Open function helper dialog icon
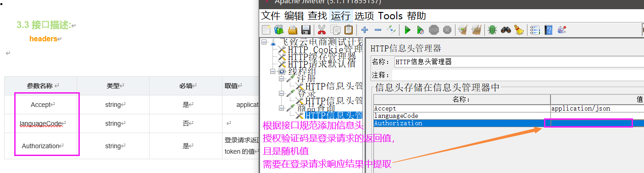 534,30
